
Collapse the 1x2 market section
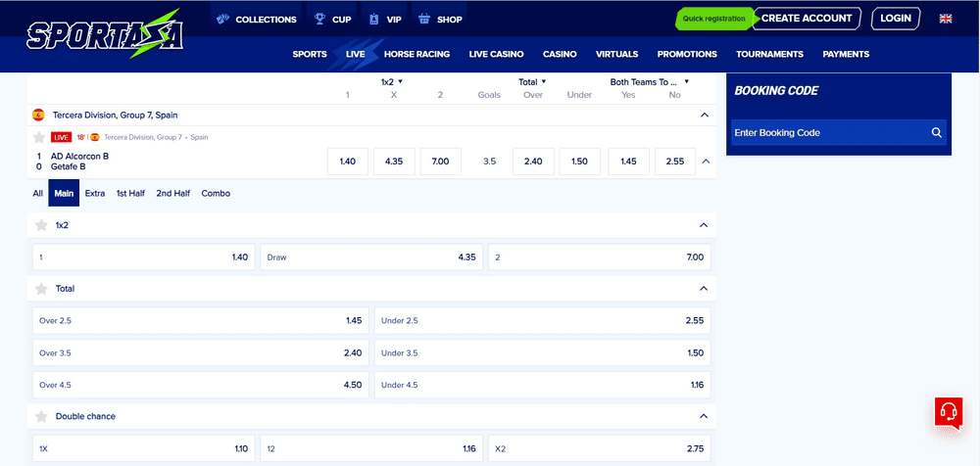[704, 225]
